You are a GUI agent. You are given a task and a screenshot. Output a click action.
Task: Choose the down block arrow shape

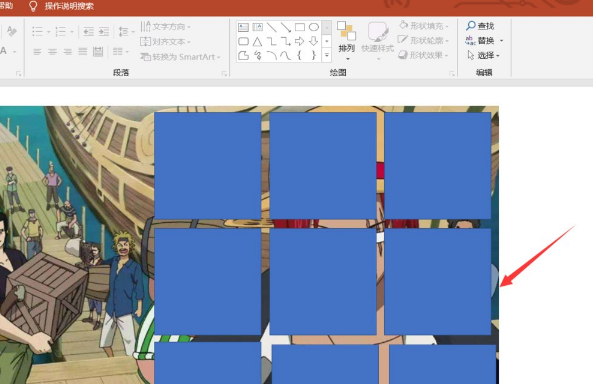314,41
